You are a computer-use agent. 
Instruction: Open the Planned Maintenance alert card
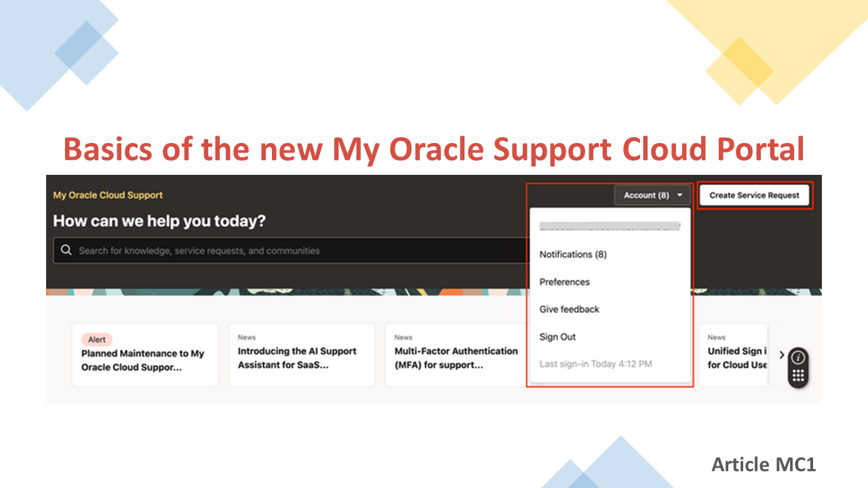144,354
